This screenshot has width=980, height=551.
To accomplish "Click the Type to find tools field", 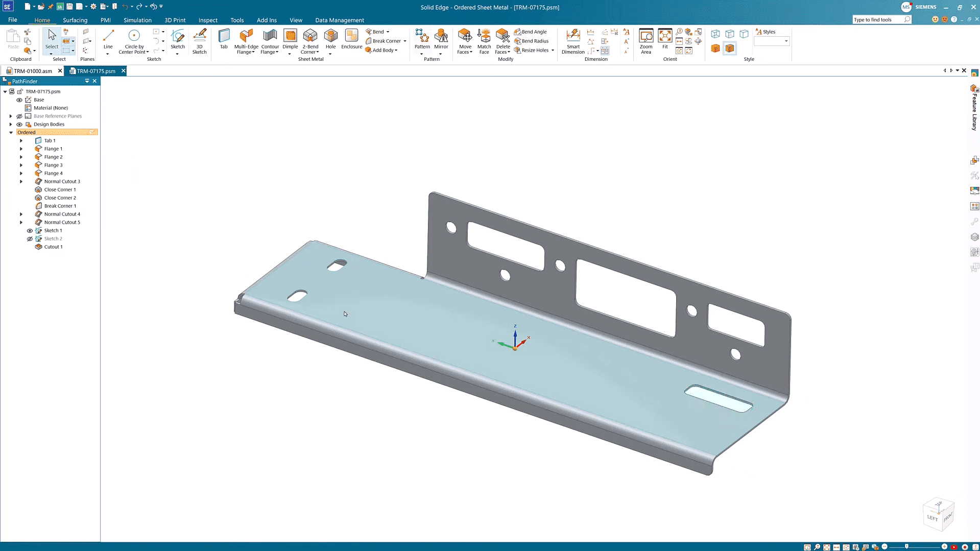I will pos(877,19).
